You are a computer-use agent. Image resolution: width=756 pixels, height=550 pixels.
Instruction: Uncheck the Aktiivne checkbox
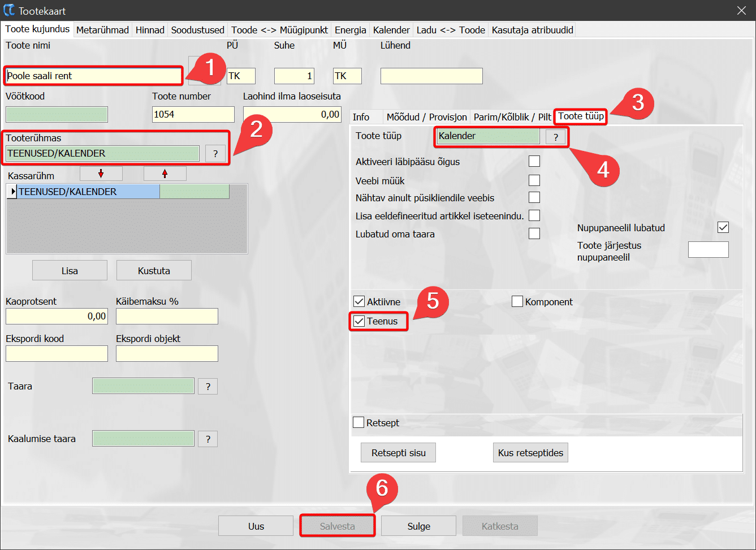(x=359, y=302)
